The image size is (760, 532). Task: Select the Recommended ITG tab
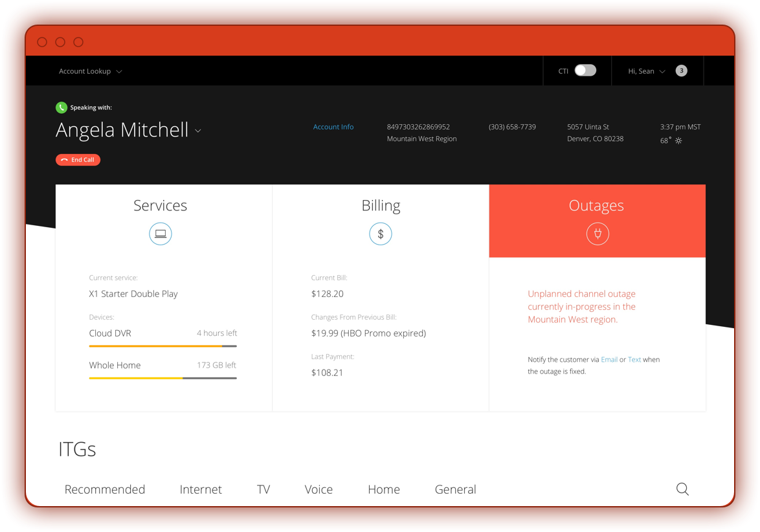pos(105,489)
